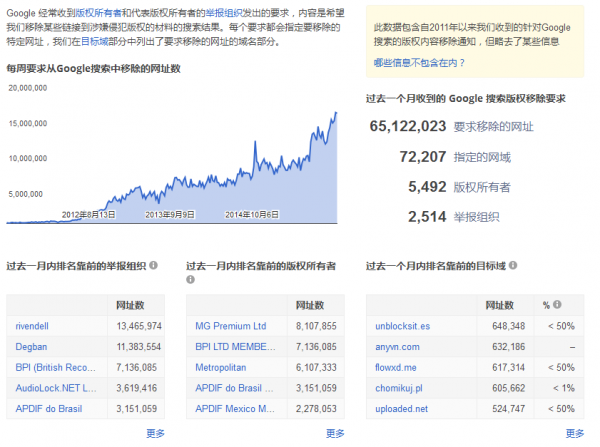
Task: Open MG Premium Ltd copyright owner
Action: (x=231, y=326)
